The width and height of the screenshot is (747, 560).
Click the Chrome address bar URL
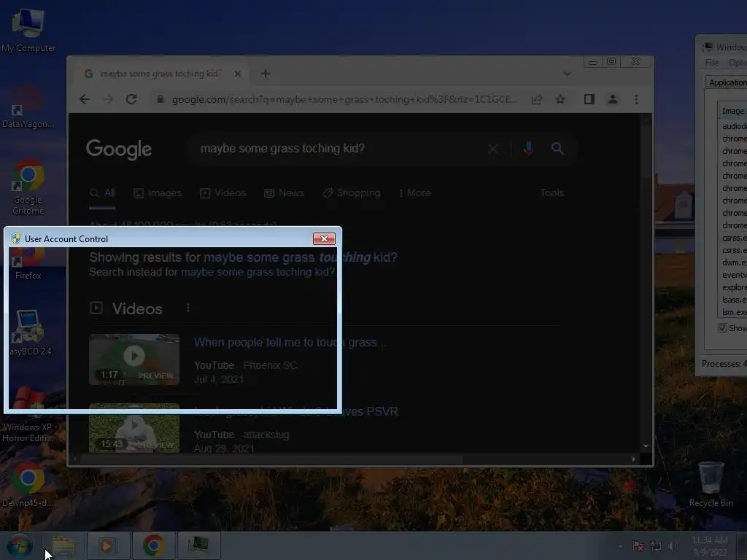tap(344, 99)
